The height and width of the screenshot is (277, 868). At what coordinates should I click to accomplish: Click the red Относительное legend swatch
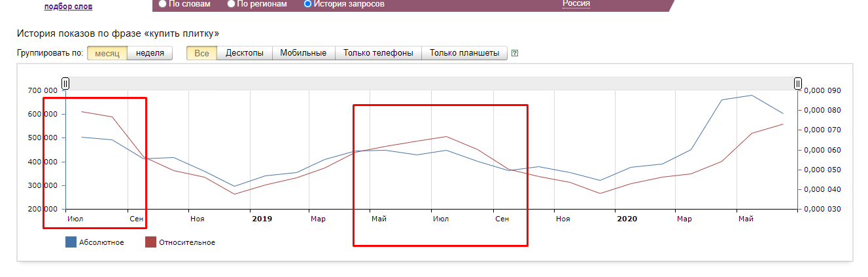click(150, 242)
